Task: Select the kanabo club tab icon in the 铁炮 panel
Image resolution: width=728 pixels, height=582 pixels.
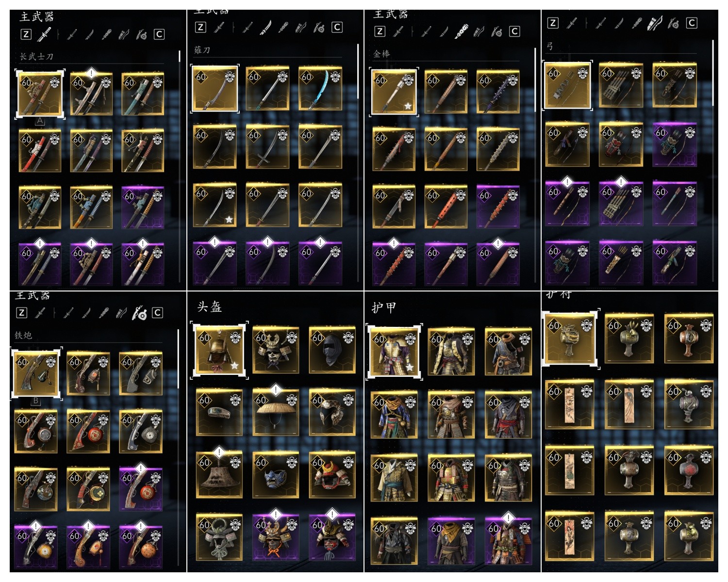Action: 103,313
